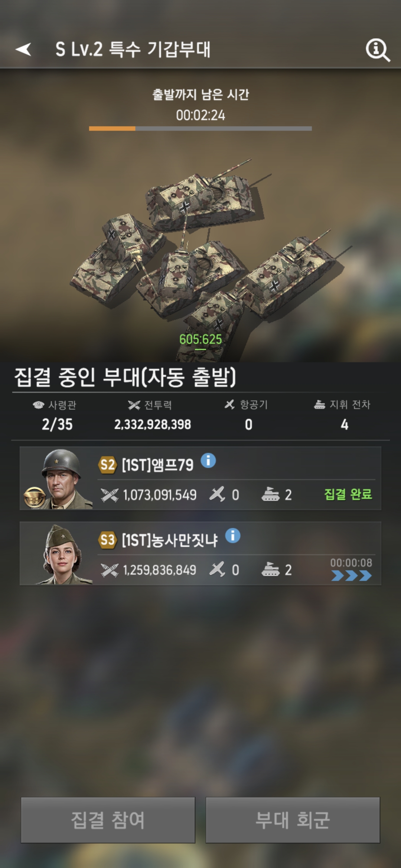Tap the S3 server badge
The width and height of the screenshot is (401, 868).
tap(108, 540)
